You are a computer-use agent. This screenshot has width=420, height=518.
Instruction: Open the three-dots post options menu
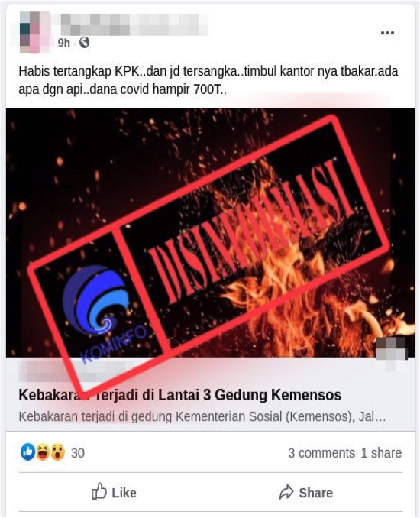click(387, 32)
